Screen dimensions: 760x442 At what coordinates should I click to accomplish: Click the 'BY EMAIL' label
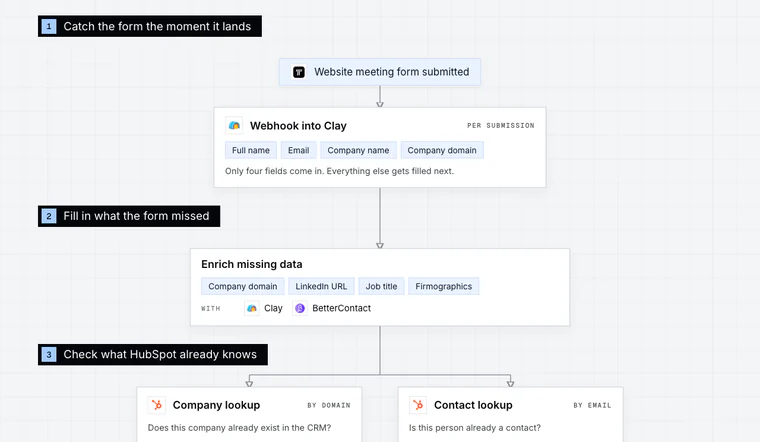click(x=592, y=405)
